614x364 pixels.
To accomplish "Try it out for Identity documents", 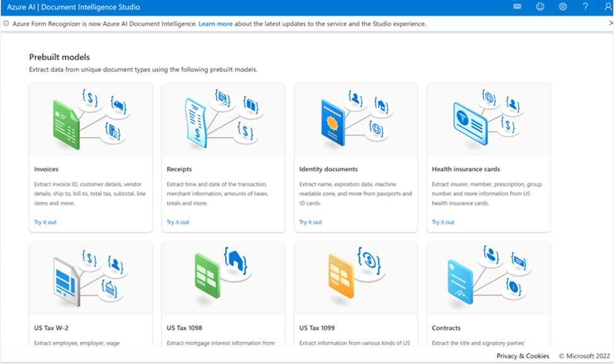I will tap(311, 222).
